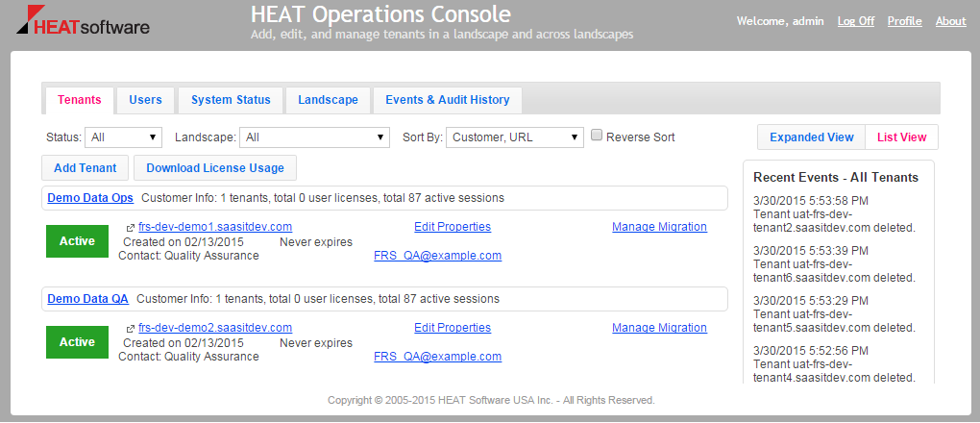
Task: Open Edit Properties for frs-dev-demo1 tenant
Action: (453, 227)
